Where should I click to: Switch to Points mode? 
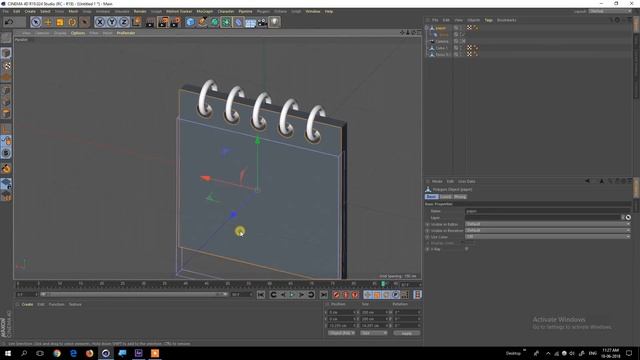(6, 91)
